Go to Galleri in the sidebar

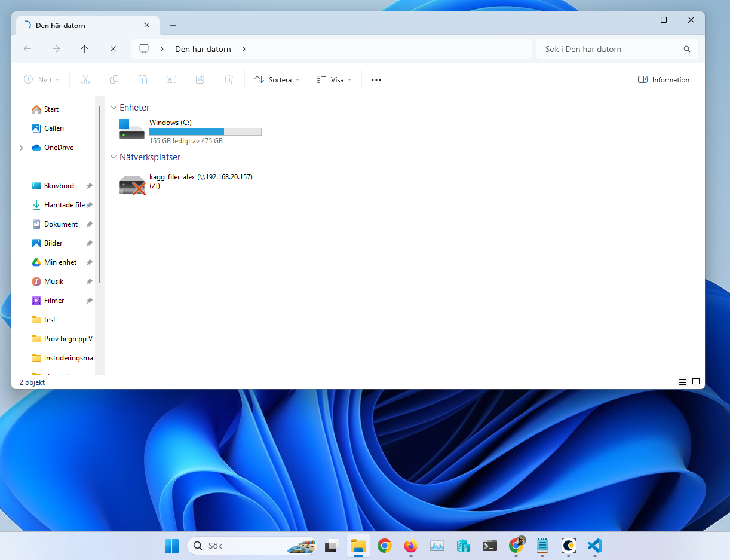(x=54, y=128)
